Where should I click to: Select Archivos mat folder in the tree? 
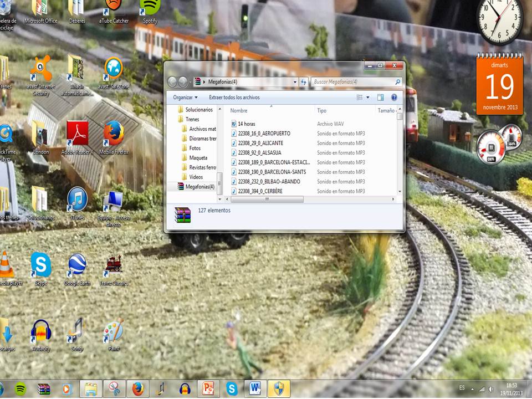click(199, 129)
